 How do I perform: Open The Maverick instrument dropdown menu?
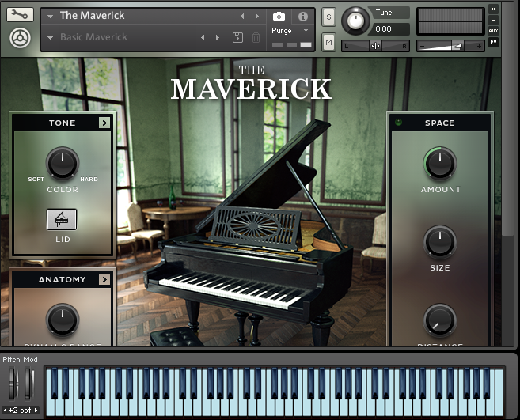pyautogui.click(x=50, y=16)
